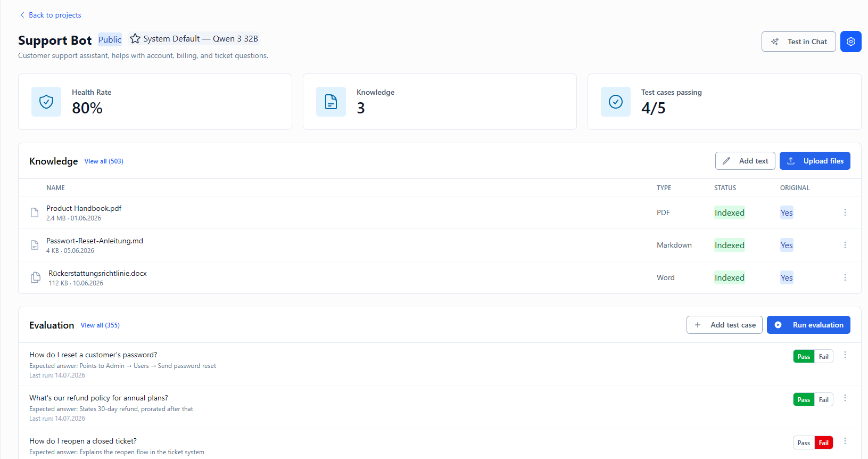
Task: Click the star icon beside System Default
Action: (x=135, y=39)
